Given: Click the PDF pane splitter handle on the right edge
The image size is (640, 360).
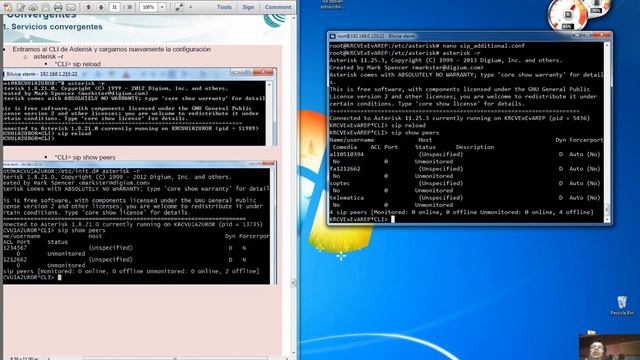Looking at the screenshot, I should tap(293, 282).
